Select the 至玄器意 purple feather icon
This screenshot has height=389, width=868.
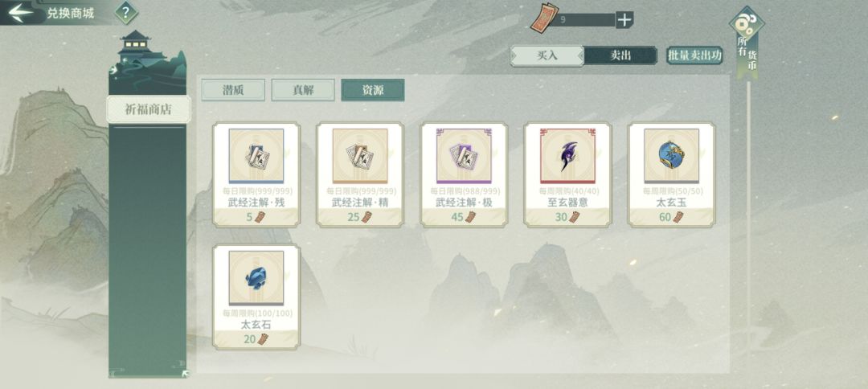tap(567, 155)
